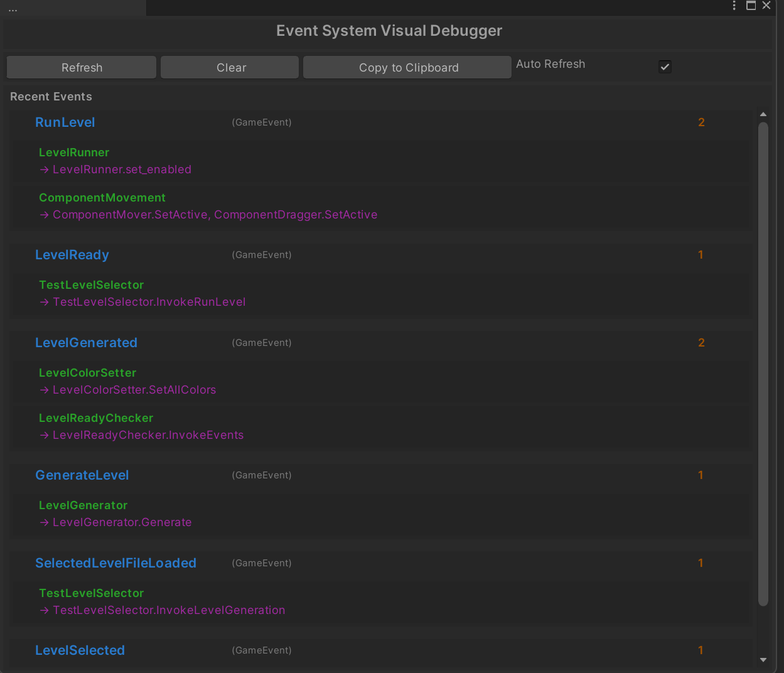Select the LevelSelected event entry
The image size is (784, 673).
(80, 650)
